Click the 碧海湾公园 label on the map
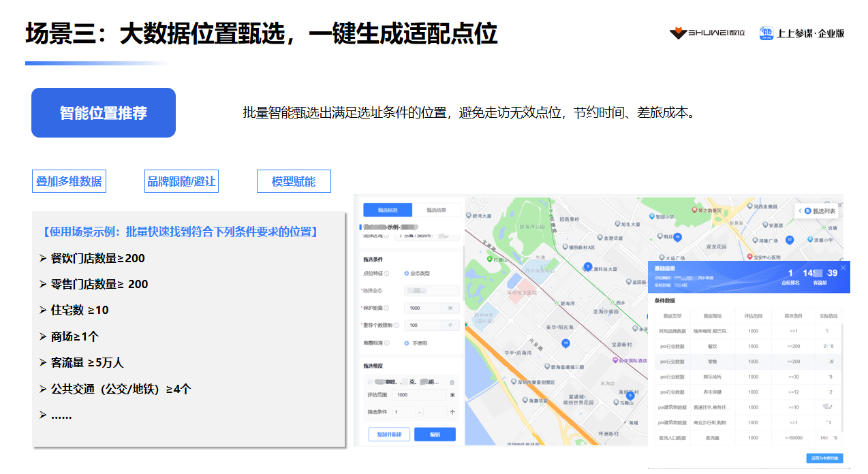The width and height of the screenshot is (868, 474). coord(532,226)
